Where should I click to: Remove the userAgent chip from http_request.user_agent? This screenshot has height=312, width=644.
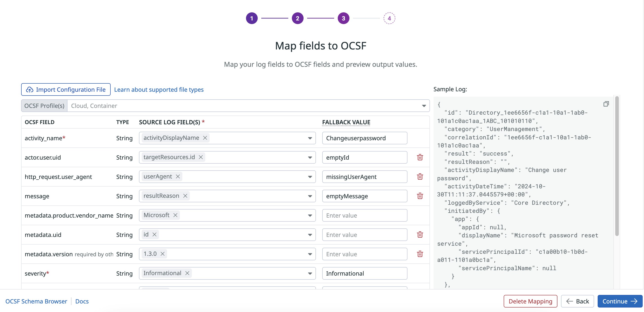point(178,176)
